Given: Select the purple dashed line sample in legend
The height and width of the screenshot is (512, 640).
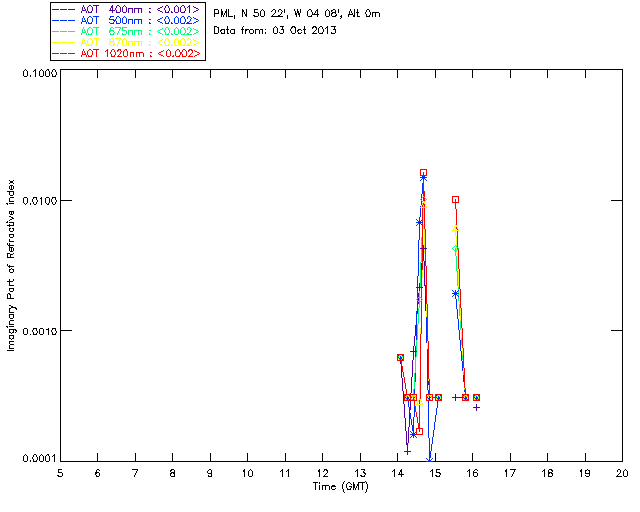Looking at the screenshot, I should [64, 9].
